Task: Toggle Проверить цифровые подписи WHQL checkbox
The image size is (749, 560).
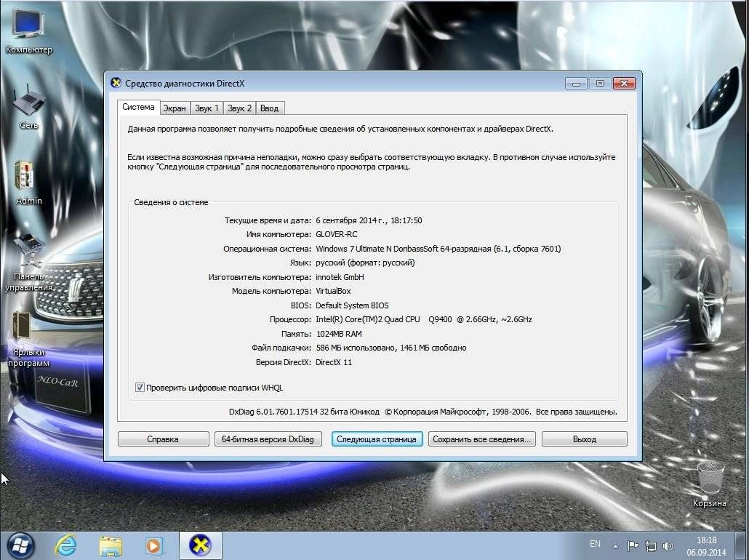Action: tap(140, 388)
